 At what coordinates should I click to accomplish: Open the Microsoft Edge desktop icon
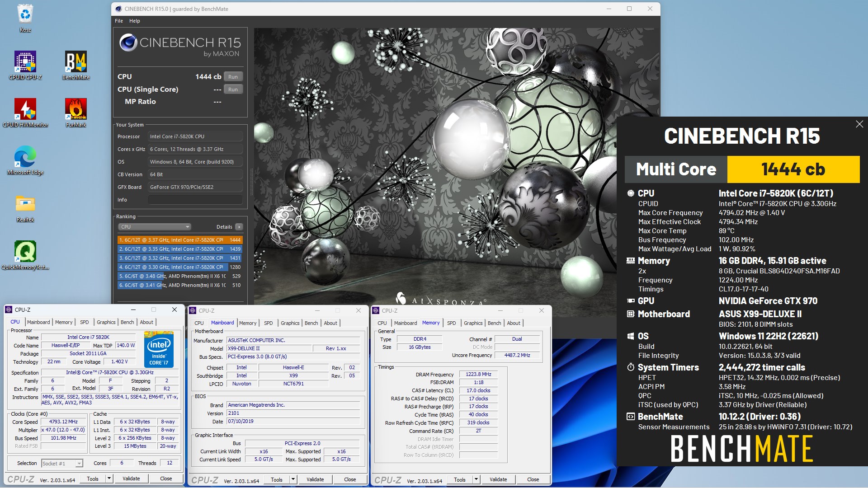(25, 160)
